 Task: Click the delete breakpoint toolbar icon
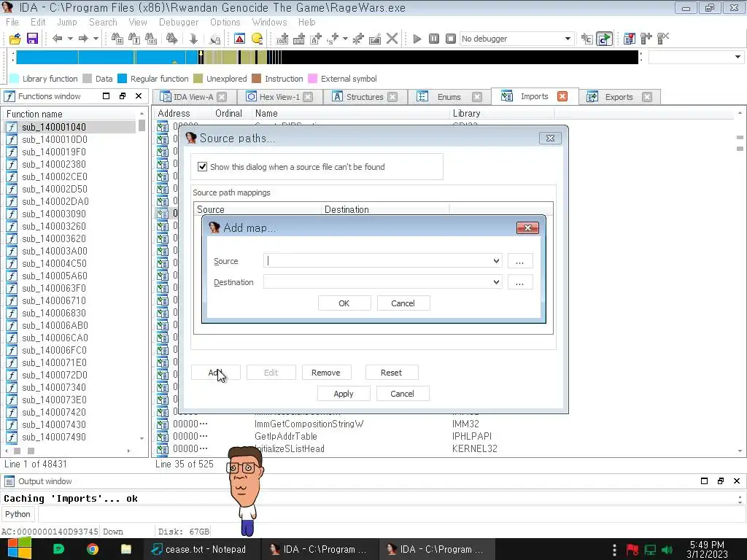(x=663, y=39)
